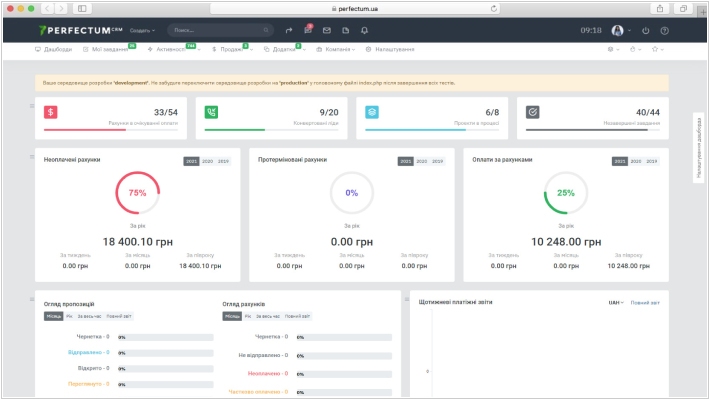Click the 33/54 invoices progress bar
This screenshot has height=399, width=709.
[x=111, y=130]
